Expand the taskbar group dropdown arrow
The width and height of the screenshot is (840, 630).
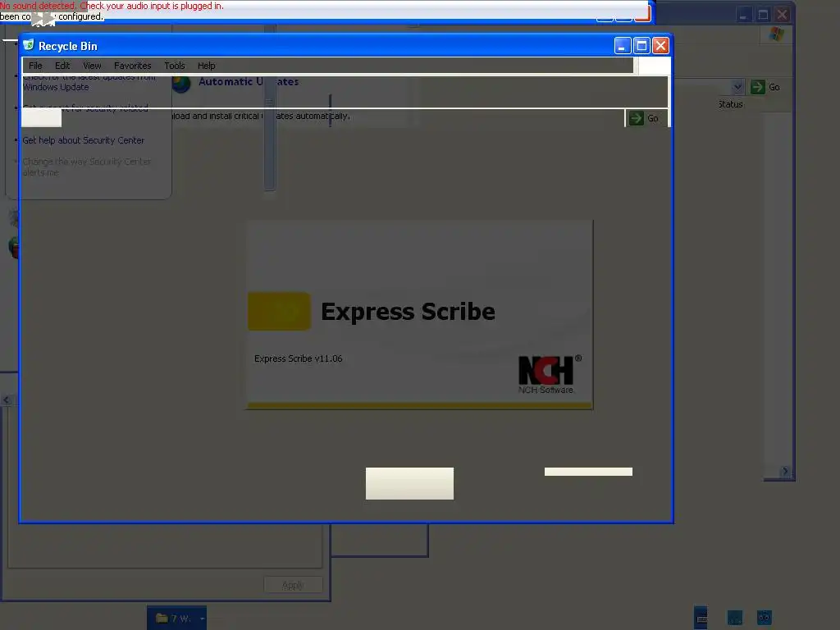pyautogui.click(x=202, y=619)
